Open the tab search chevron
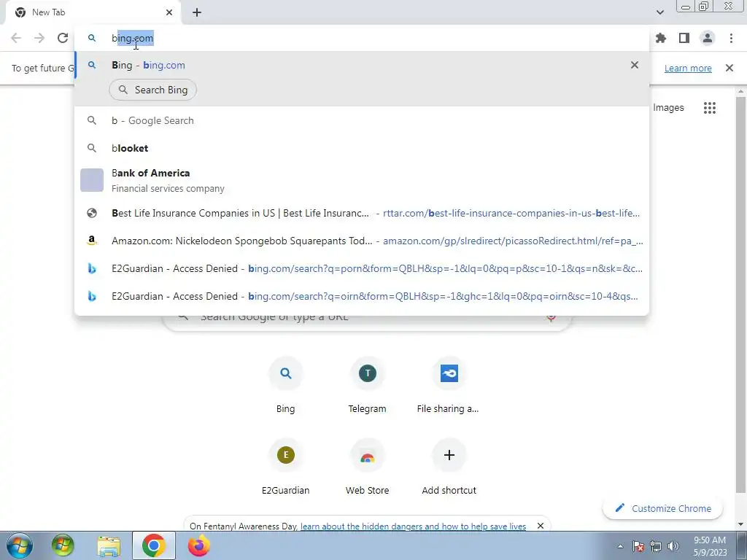Image resolution: width=747 pixels, height=560 pixels. point(659,12)
